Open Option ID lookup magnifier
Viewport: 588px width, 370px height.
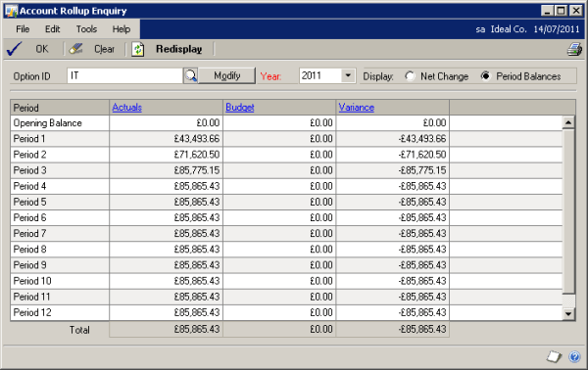[191, 76]
